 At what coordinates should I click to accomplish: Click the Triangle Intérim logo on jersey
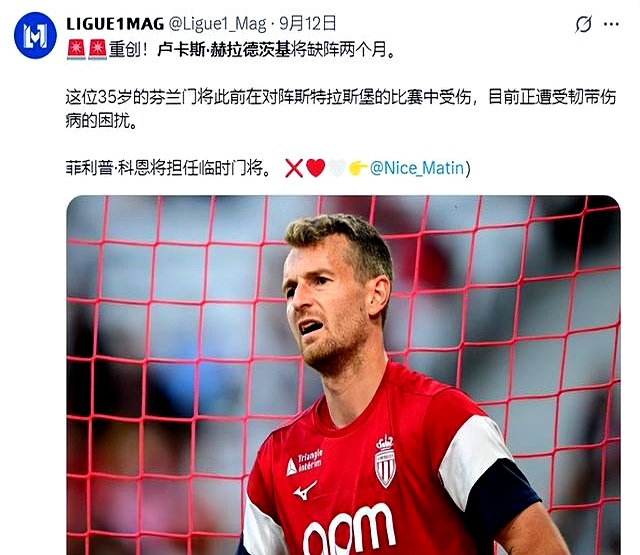pos(304,462)
